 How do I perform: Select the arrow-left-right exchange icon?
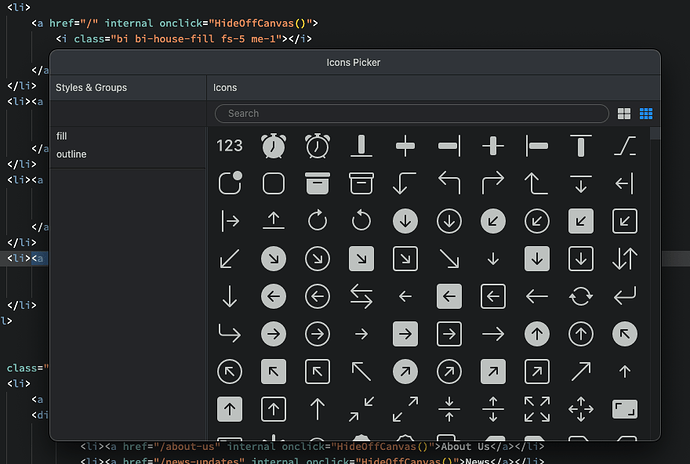point(361,296)
